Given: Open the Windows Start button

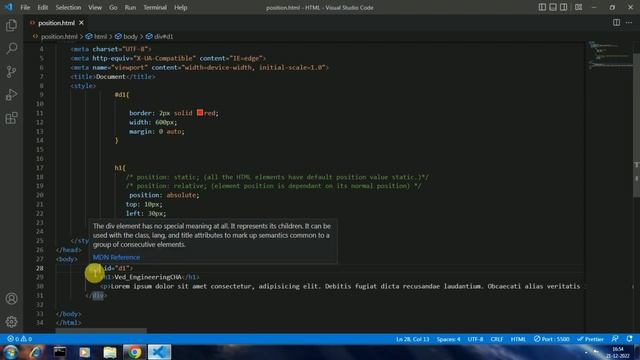Looking at the screenshot, I should (x=10, y=352).
